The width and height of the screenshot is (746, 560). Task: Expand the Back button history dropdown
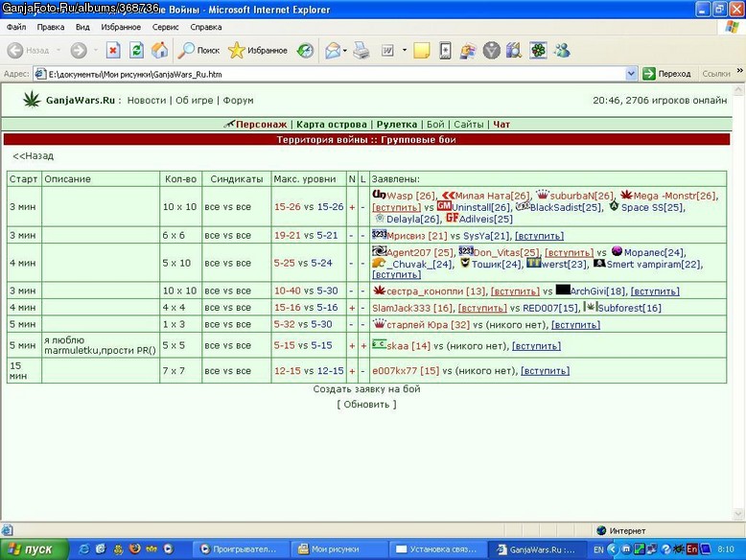58,50
